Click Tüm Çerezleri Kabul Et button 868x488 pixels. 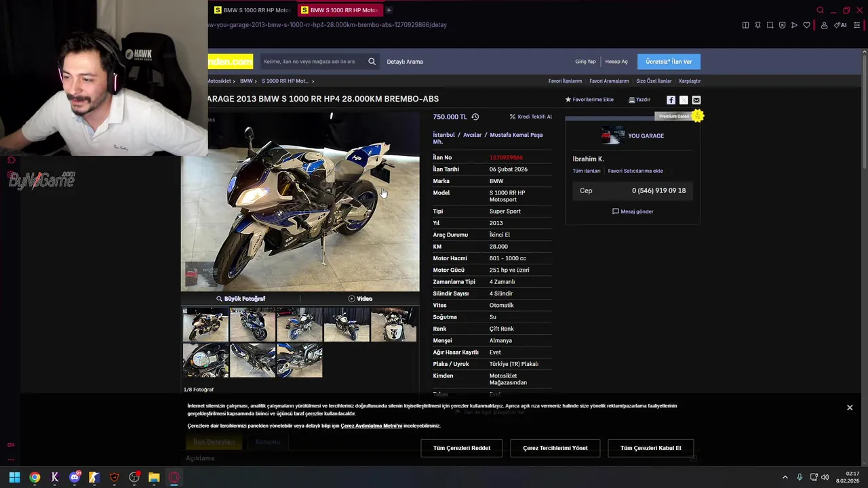(651, 448)
